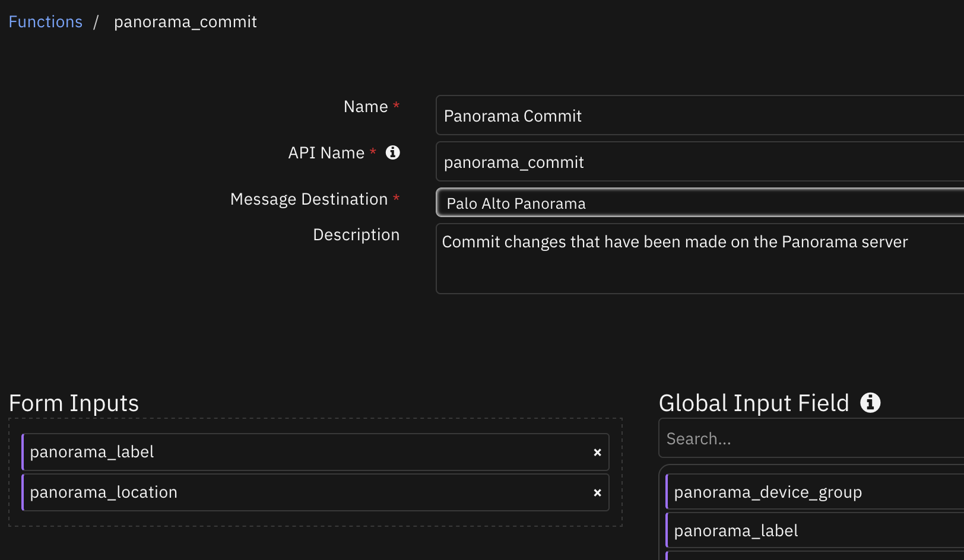Remove panorama_location from Form Inputs
The height and width of the screenshot is (560, 964).
click(x=597, y=493)
